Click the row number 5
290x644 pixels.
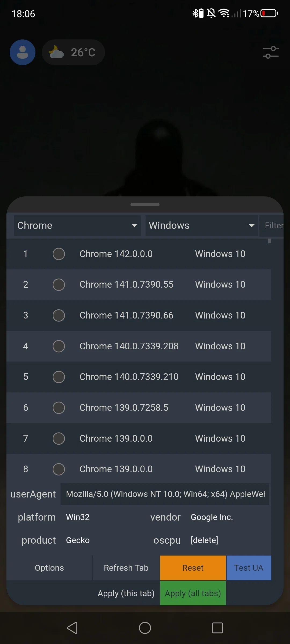click(x=26, y=377)
